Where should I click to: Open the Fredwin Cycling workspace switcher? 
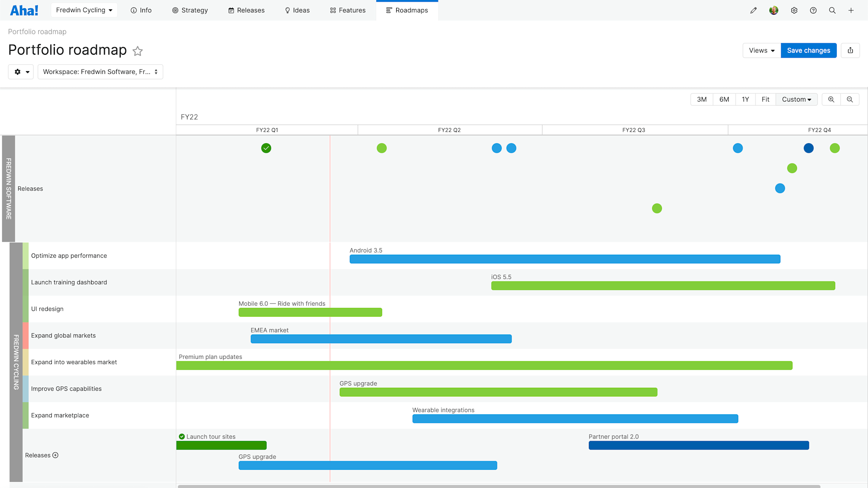point(84,10)
